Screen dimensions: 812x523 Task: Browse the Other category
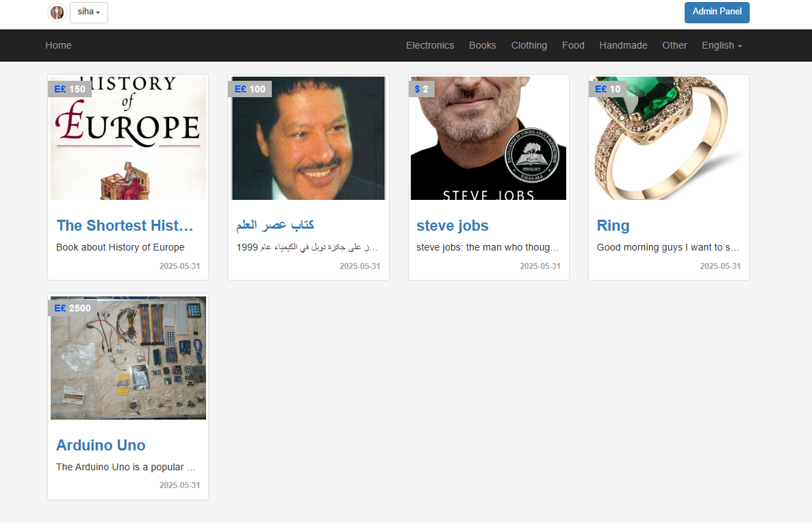pyautogui.click(x=675, y=46)
